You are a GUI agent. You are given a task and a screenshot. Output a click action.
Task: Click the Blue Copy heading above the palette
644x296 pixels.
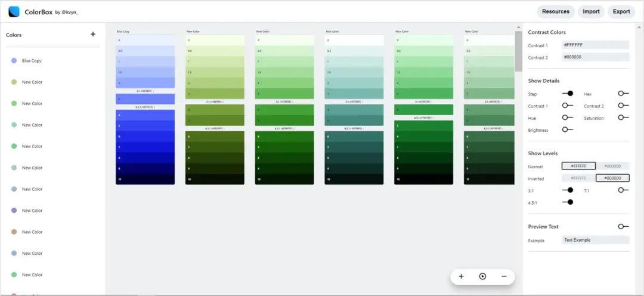pyautogui.click(x=123, y=31)
